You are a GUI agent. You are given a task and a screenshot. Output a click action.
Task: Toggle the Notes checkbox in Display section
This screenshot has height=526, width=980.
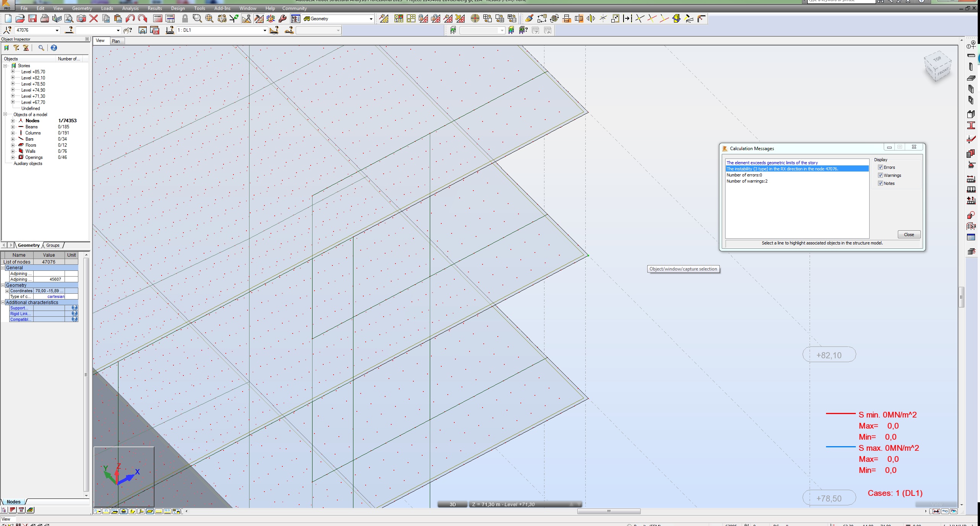click(x=880, y=183)
